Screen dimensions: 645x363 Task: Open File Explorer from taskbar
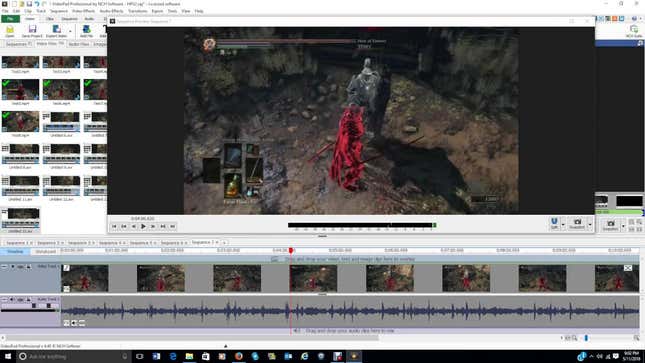pyautogui.click(x=189, y=356)
